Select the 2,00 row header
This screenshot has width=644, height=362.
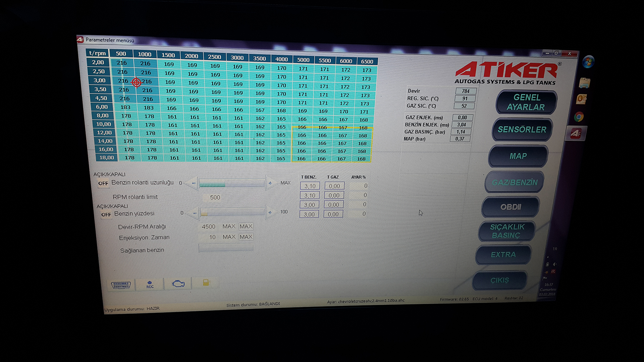98,62
